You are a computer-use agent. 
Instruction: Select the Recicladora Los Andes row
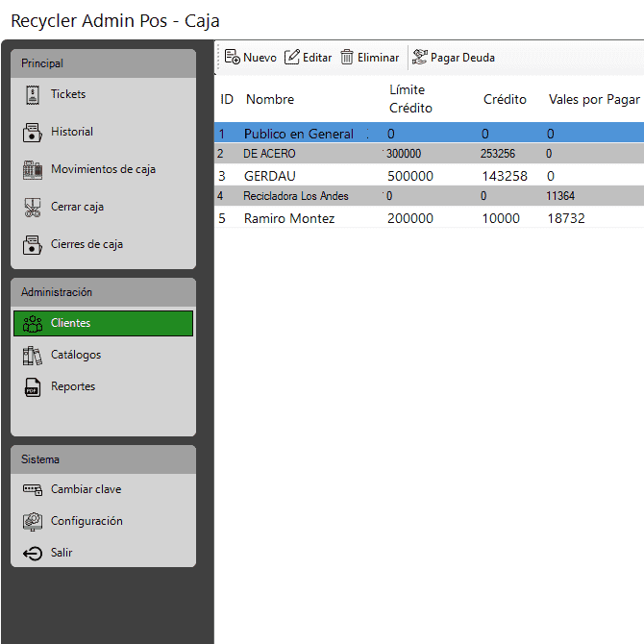pos(430,196)
